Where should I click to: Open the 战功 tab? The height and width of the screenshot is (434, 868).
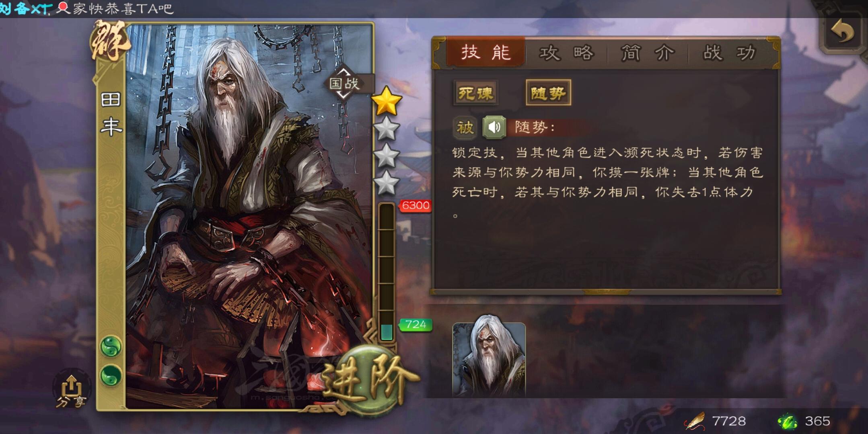pyautogui.click(x=729, y=53)
